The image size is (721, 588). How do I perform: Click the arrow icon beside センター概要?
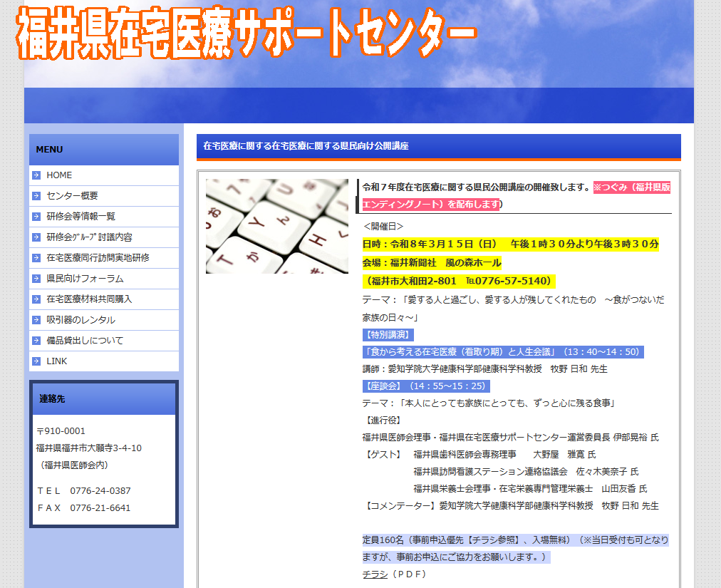click(x=36, y=196)
